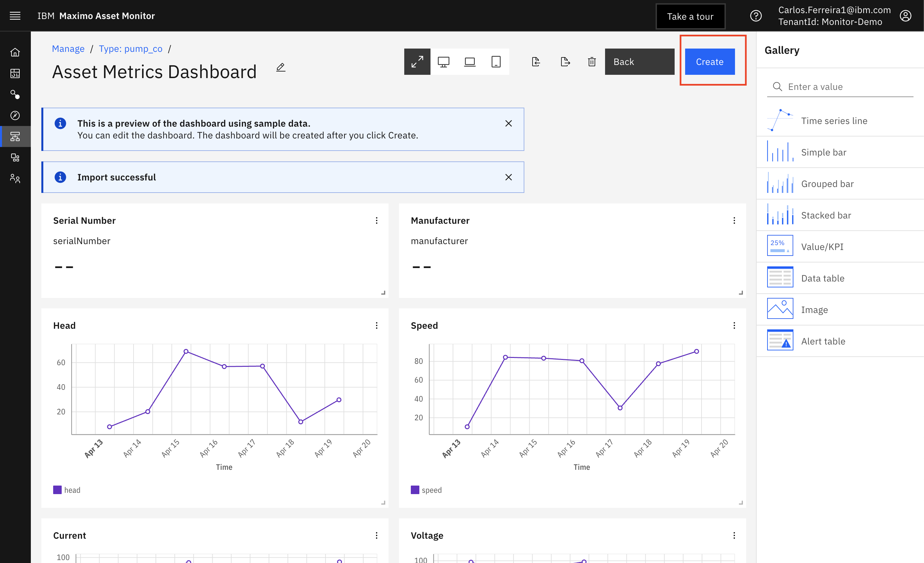This screenshot has width=924, height=563.
Task: Add Data table card from Gallery
Action: [x=840, y=278]
